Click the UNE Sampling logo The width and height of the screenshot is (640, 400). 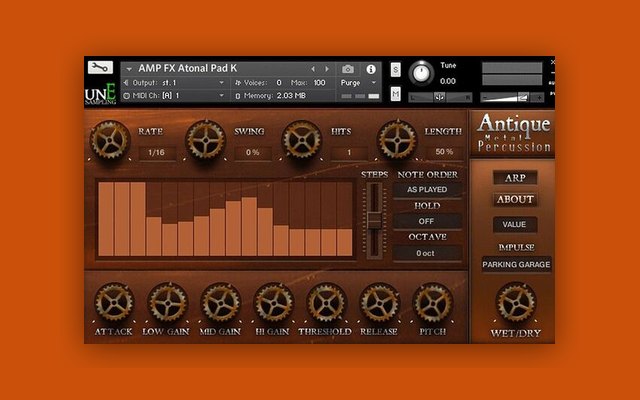[100, 94]
